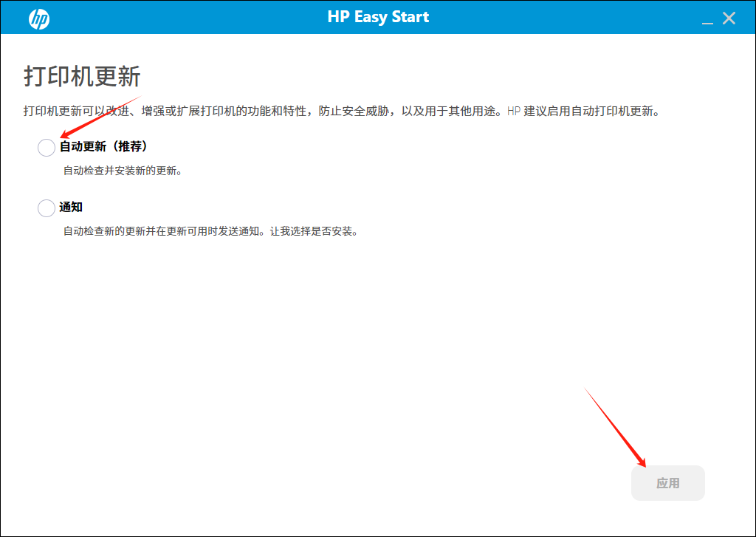This screenshot has width=756, height=537.
Task: Click the HP logo icon
Action: (x=39, y=18)
